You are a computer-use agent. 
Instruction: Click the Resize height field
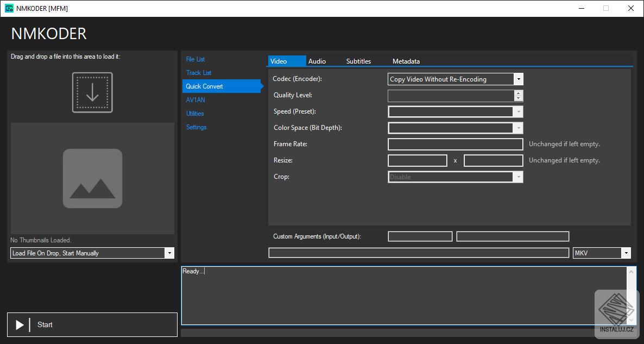(x=493, y=160)
